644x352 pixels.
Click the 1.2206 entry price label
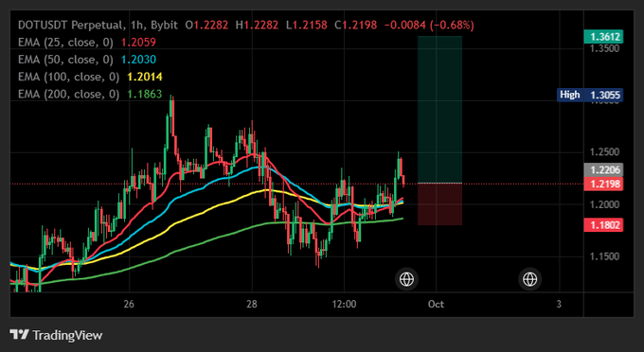(603, 169)
